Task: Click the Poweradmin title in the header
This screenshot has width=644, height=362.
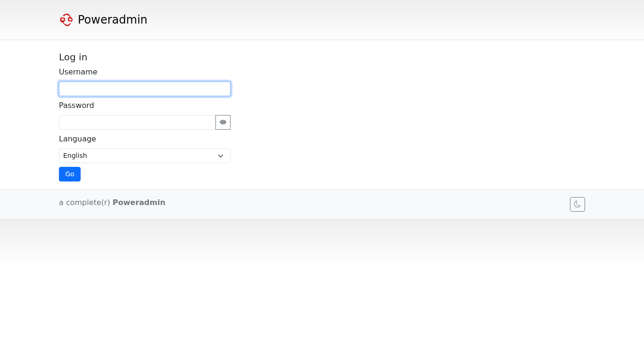Action: pyautogui.click(x=113, y=20)
